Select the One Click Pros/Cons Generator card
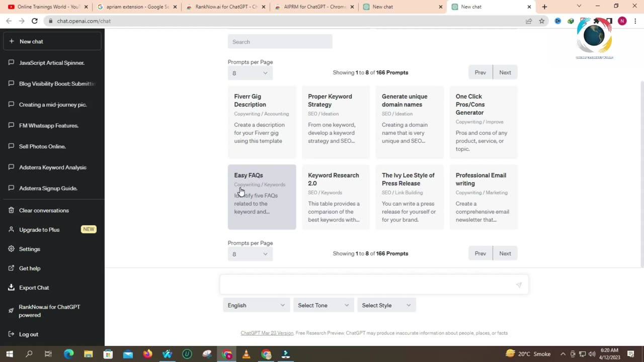The height and width of the screenshot is (362, 644). tap(484, 122)
